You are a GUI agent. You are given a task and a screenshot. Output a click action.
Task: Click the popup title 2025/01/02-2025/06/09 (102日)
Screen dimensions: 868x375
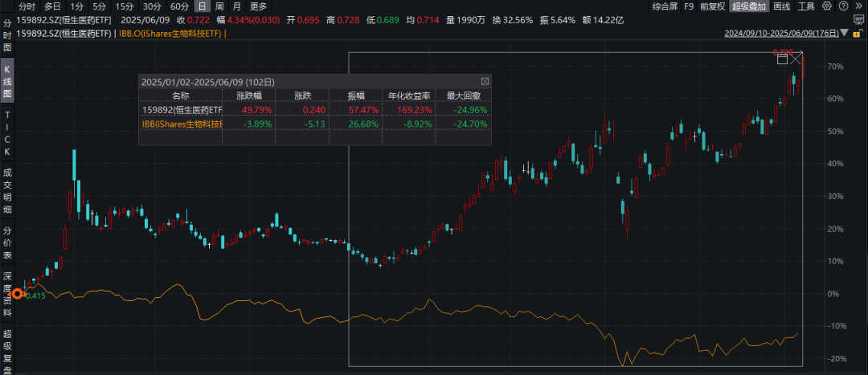[x=208, y=82]
